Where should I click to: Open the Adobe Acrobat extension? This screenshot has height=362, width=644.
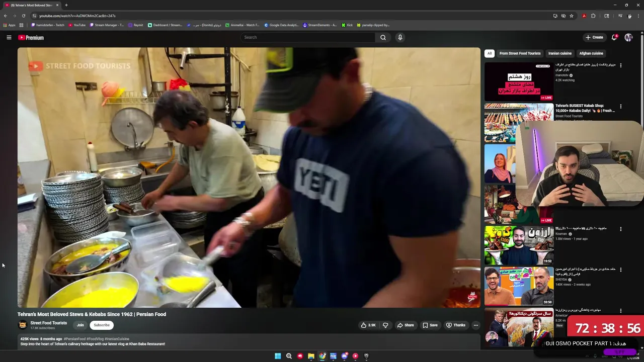pos(584,16)
